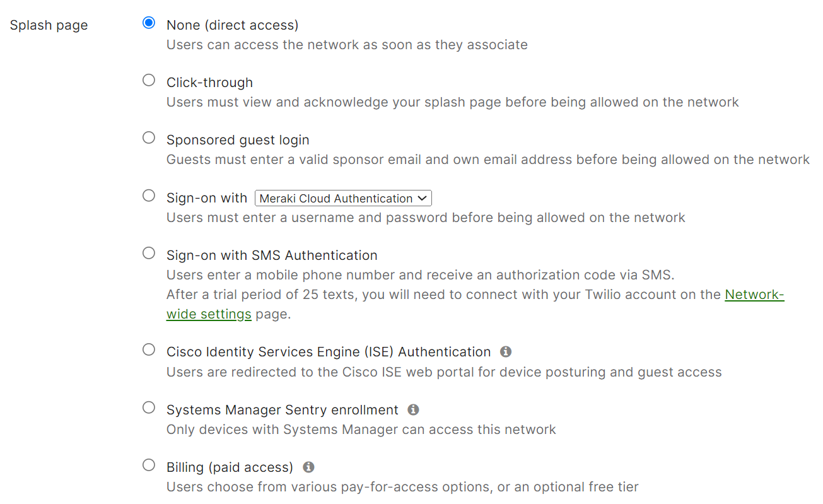Image resolution: width=823 pixels, height=504 pixels.
Task: Click the Click-through option label
Action: click(x=209, y=83)
